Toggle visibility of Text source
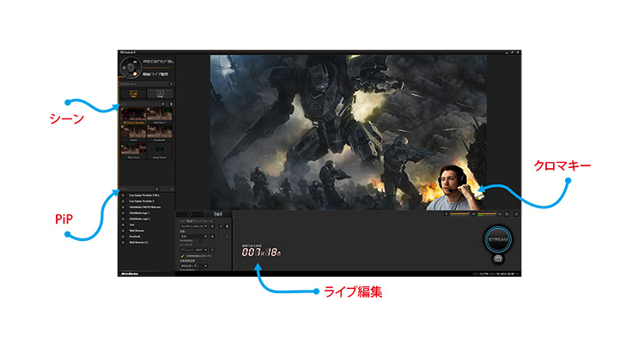This screenshot has width=644, height=343. coord(123,225)
